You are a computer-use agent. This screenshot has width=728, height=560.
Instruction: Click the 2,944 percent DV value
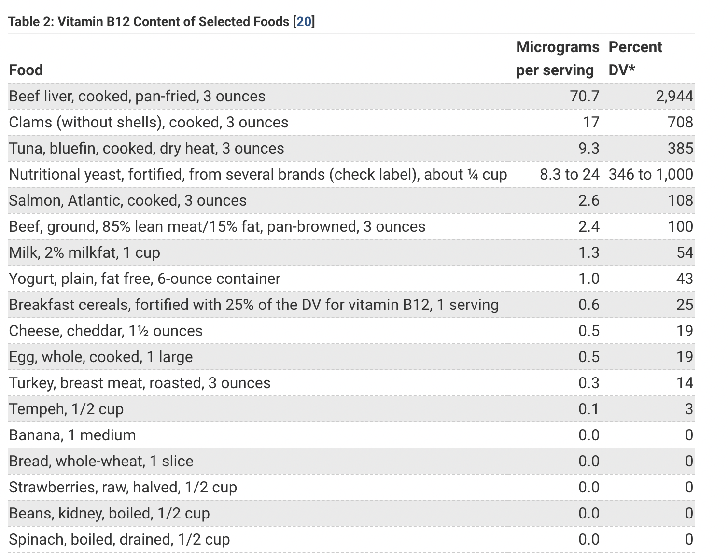pos(674,96)
